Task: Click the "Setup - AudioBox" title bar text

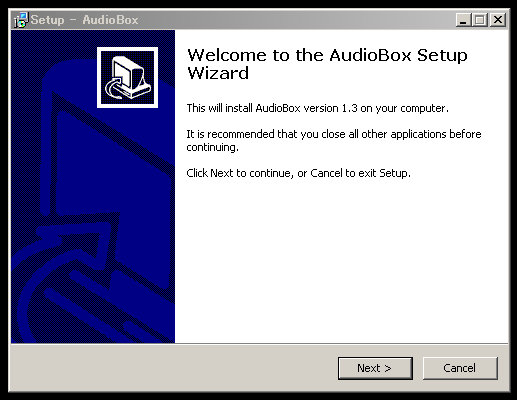Action: [84, 20]
